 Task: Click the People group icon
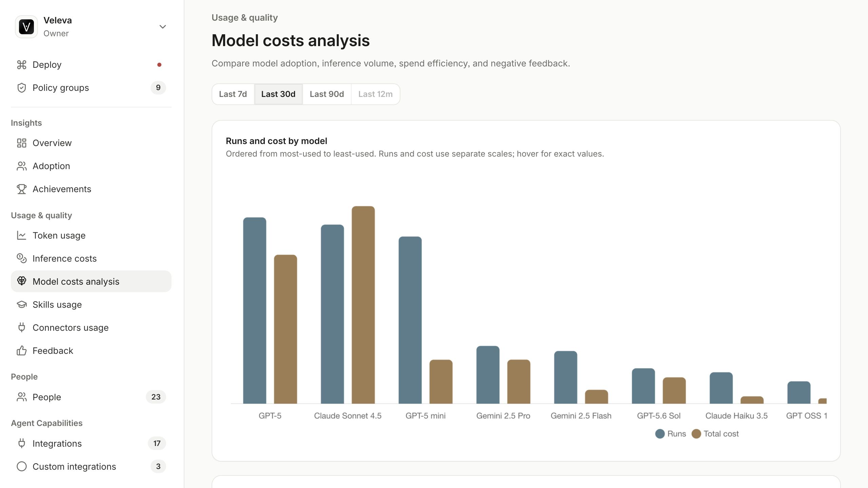point(22,397)
